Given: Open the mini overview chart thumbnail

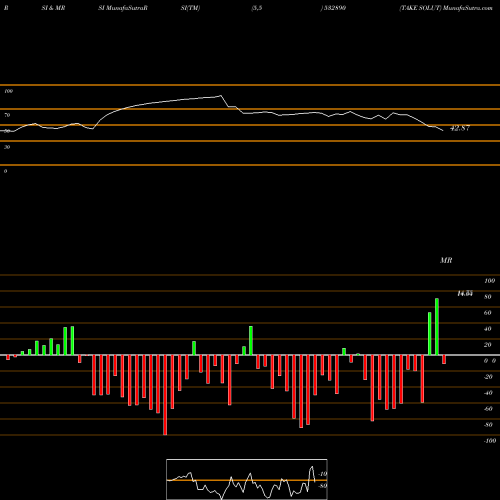Looking at the screenshot, I should pyautogui.click(x=247, y=479).
